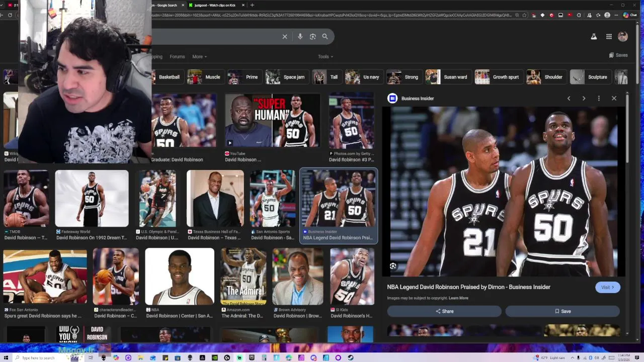644x362 pixels.
Task: Open NVIDIA app from the taskbar
Action: (215, 358)
